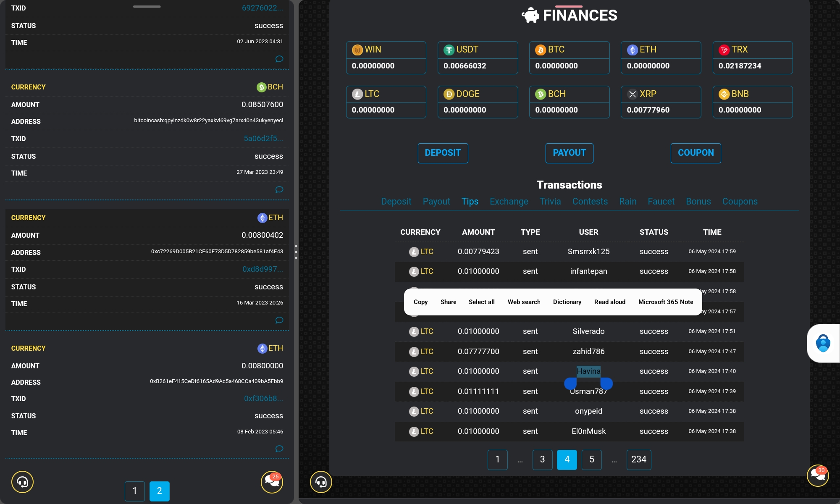This screenshot has width=840, height=504.
Task: Click the PAYOUT button
Action: (x=570, y=153)
